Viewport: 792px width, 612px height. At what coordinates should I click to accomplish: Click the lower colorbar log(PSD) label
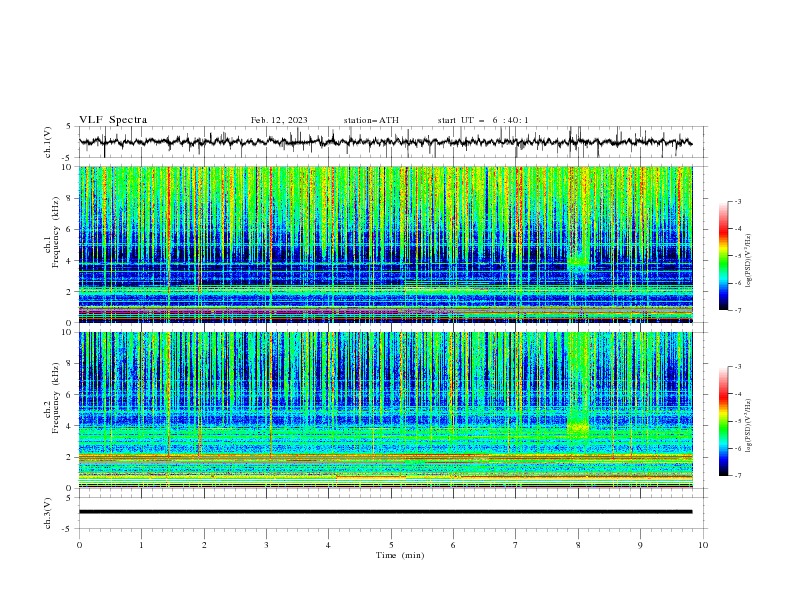[749, 426]
